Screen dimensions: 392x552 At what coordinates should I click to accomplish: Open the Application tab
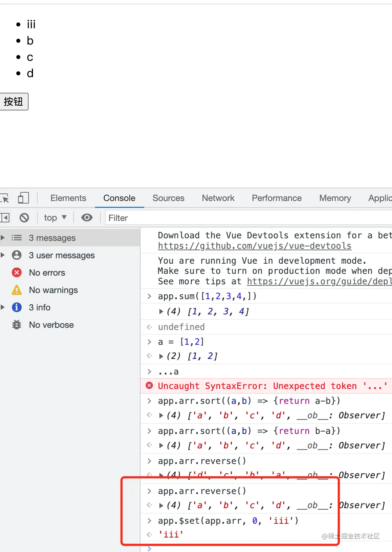point(380,198)
